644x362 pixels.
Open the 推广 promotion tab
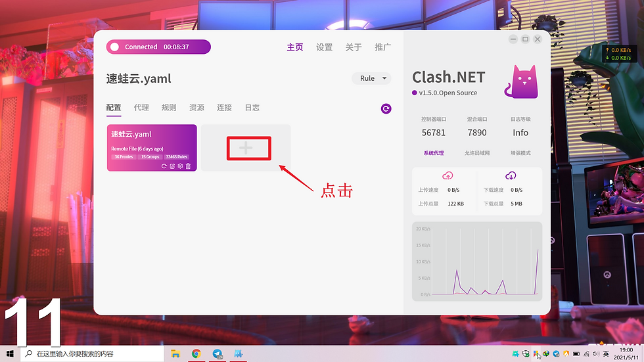pyautogui.click(x=382, y=47)
